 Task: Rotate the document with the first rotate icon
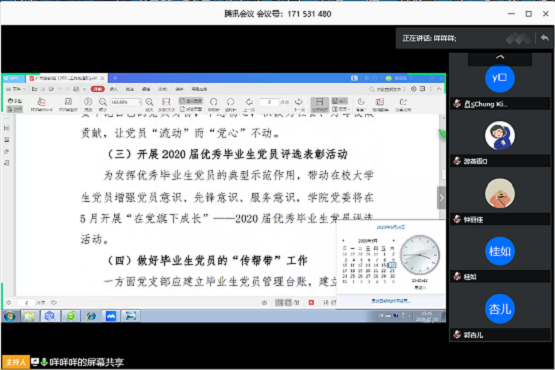pyautogui.click(x=213, y=102)
